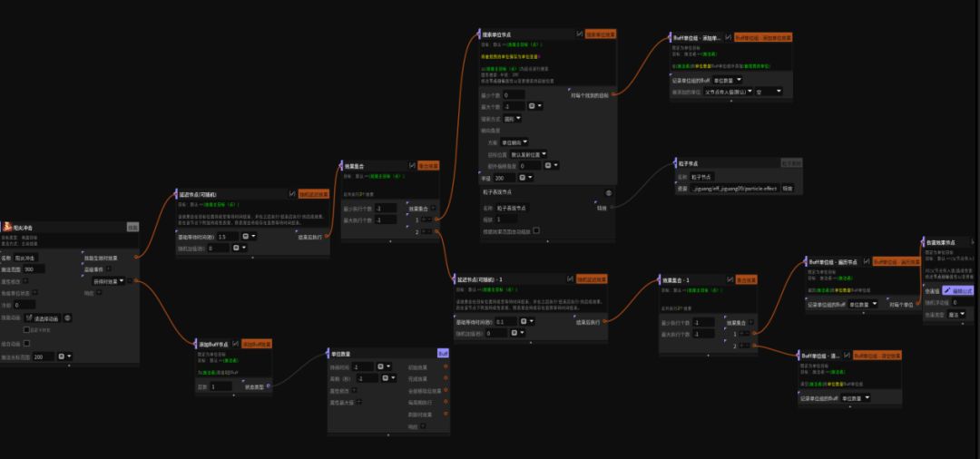
Task: Click the 请选择动画 selector button
Action: click(x=42, y=317)
